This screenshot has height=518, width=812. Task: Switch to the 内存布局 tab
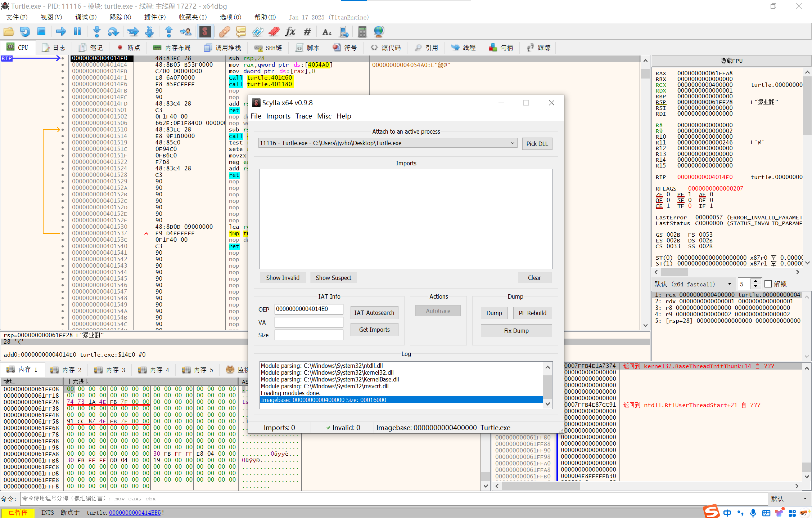[x=172, y=48]
